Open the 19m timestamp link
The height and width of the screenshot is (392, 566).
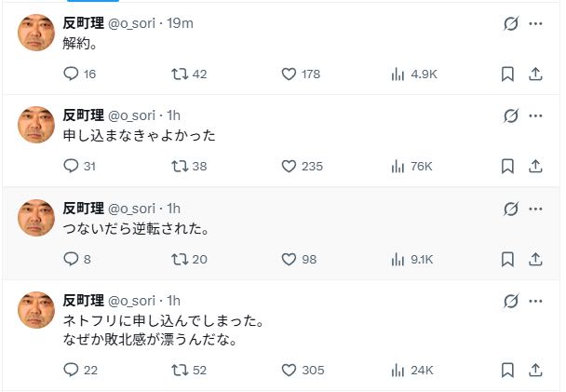(x=180, y=23)
